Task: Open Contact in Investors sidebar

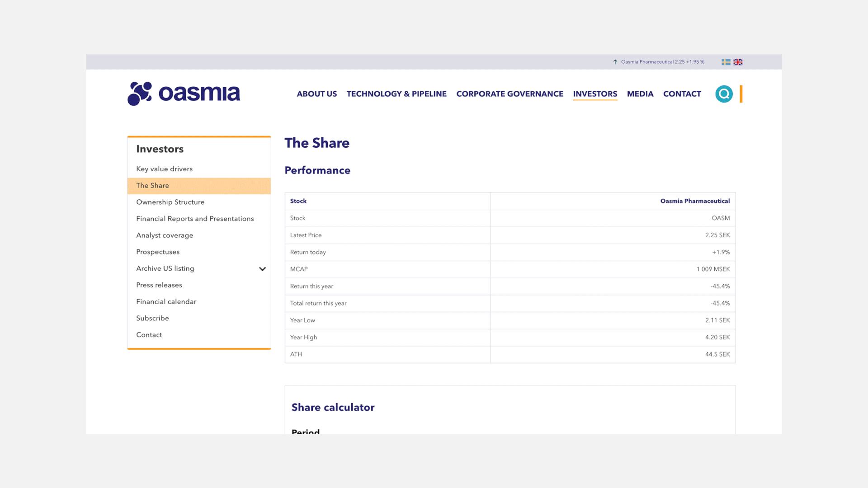Action: pyautogui.click(x=149, y=335)
